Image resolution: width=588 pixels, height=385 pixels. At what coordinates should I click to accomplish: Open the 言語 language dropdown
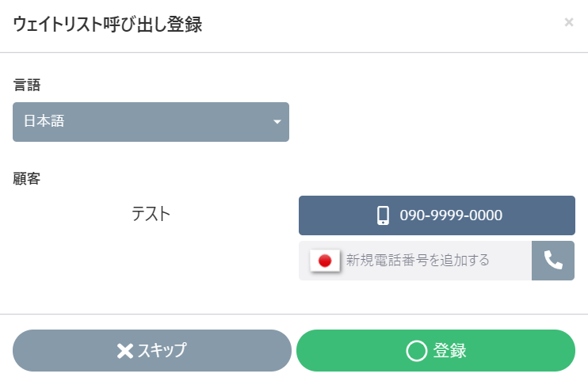coord(151,122)
